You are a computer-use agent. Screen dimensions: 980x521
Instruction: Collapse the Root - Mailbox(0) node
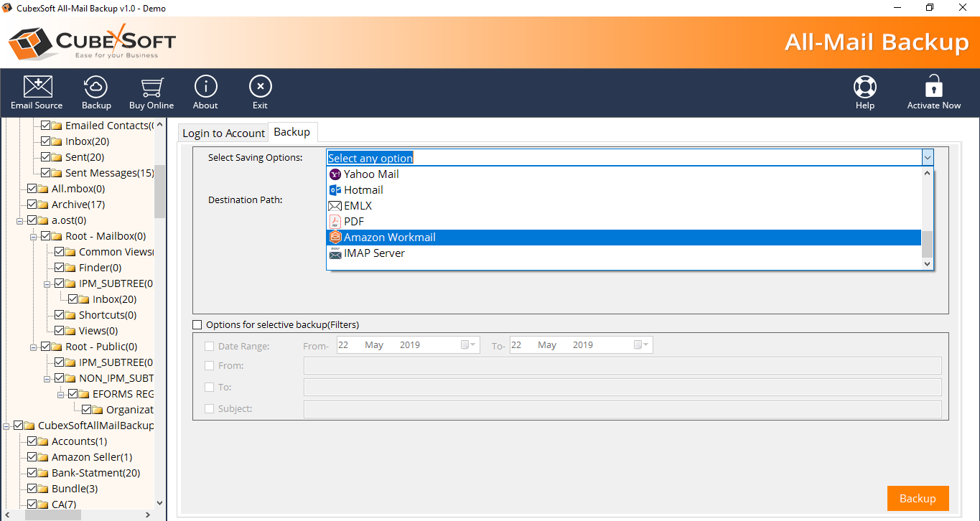[34, 236]
